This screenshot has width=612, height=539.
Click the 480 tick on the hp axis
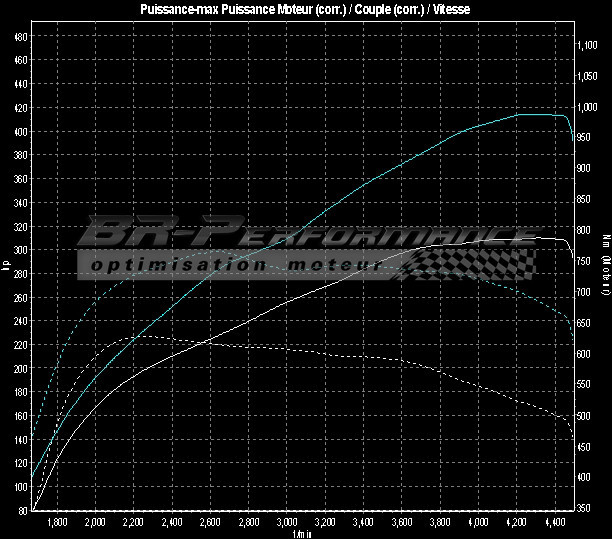pyautogui.click(x=20, y=36)
